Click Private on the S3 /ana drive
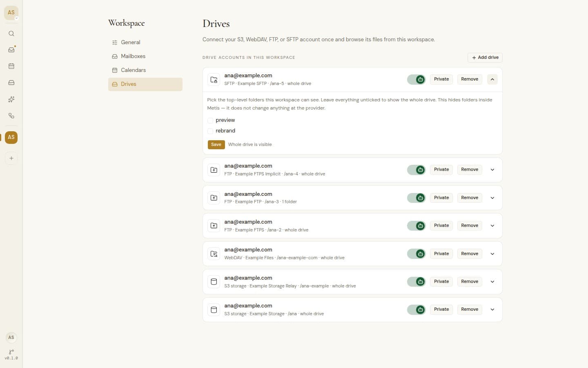 441,310
